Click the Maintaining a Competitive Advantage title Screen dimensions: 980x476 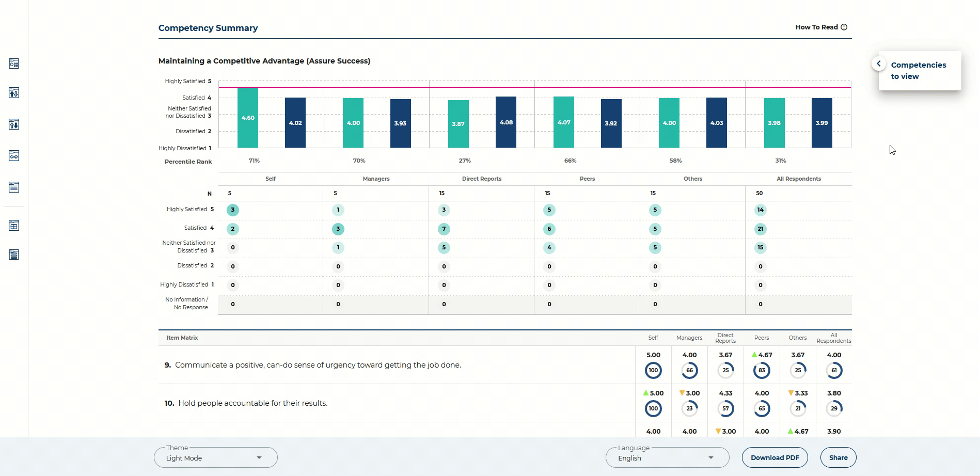pyautogui.click(x=264, y=61)
